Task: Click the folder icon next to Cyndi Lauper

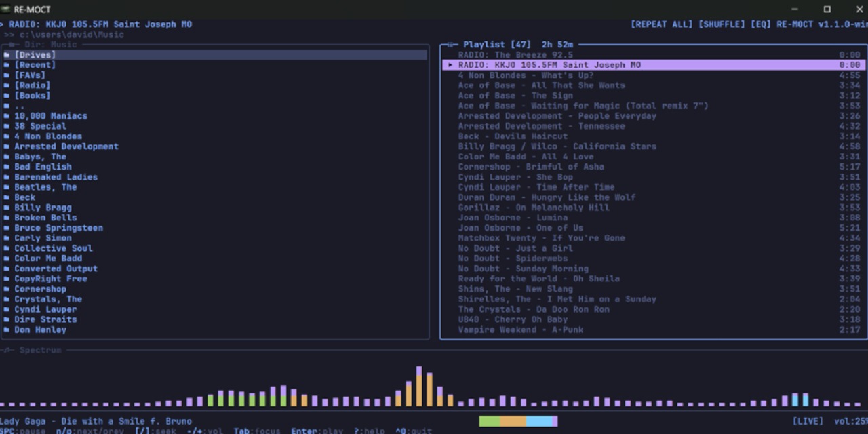Action: pos(6,309)
